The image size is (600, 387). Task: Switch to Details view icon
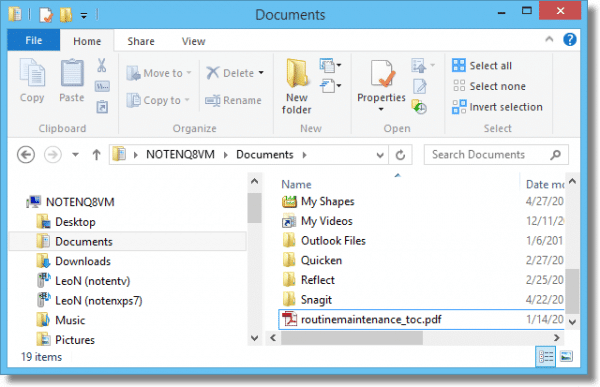coord(546,357)
